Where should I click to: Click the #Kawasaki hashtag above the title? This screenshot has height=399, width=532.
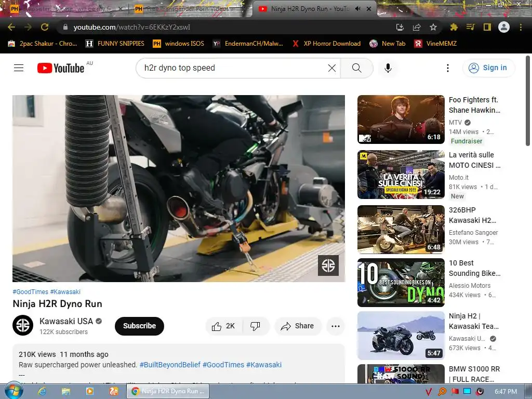[65, 291]
